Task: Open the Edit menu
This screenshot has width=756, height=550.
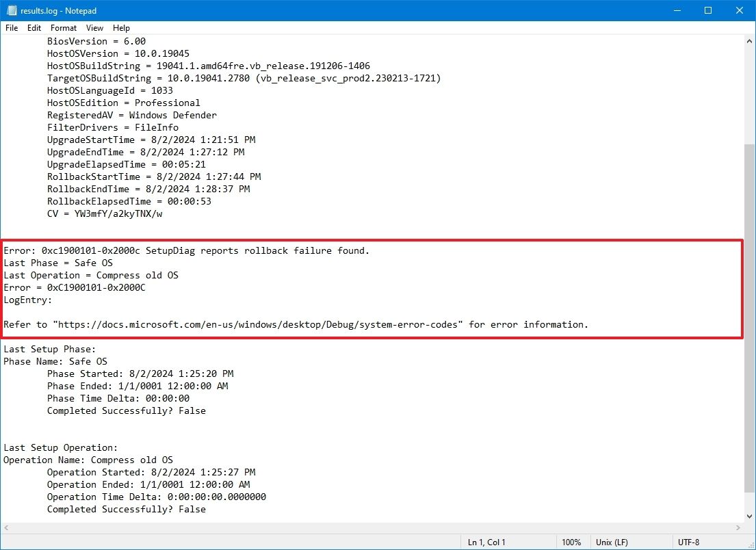Action: pyautogui.click(x=34, y=28)
